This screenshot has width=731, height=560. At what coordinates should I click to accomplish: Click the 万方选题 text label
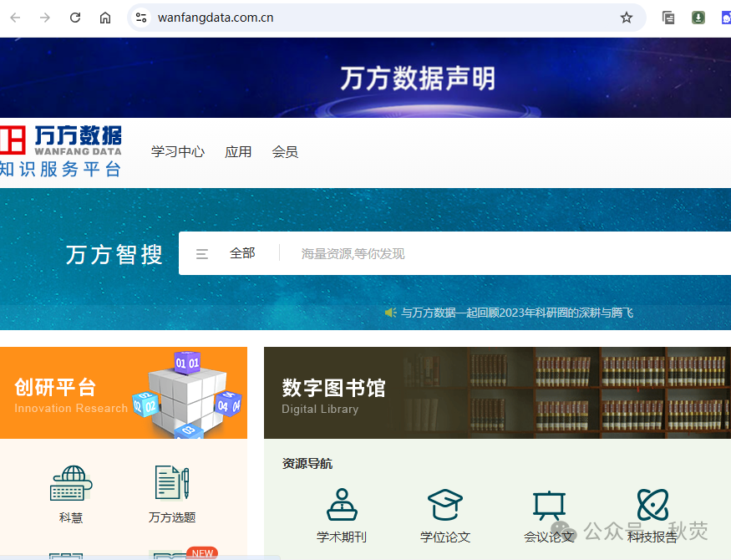(x=172, y=517)
